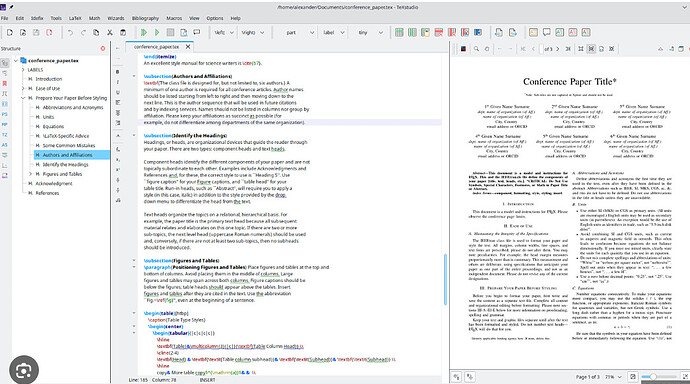Open the Bibliography menu
Image resolution: width=690 pixels, height=384 pixels.
145,18
